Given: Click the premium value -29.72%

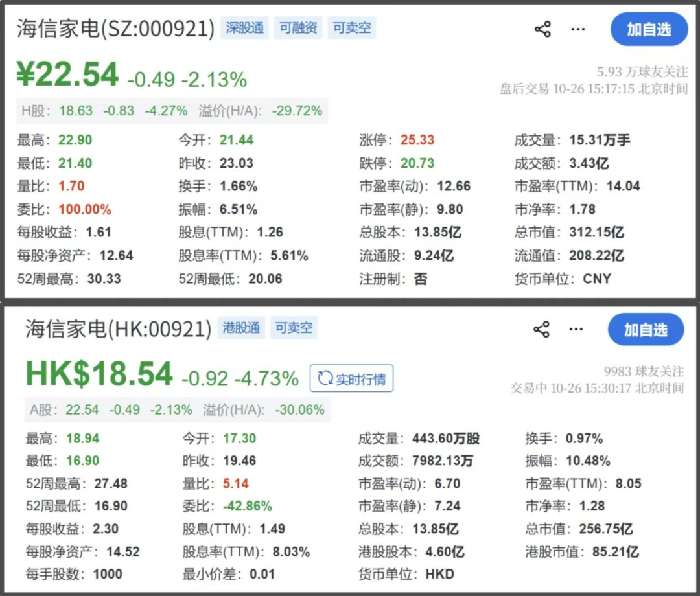Looking at the screenshot, I should [297, 111].
